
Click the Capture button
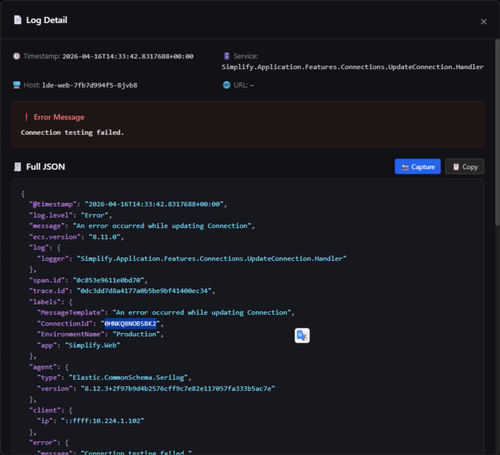pyautogui.click(x=417, y=166)
